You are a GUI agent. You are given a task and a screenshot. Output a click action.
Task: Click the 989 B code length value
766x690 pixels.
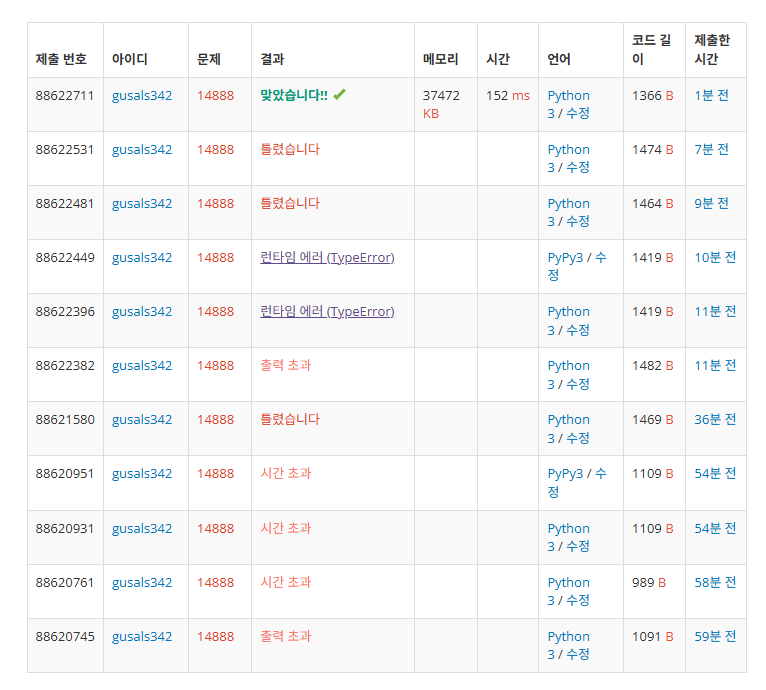click(649, 582)
